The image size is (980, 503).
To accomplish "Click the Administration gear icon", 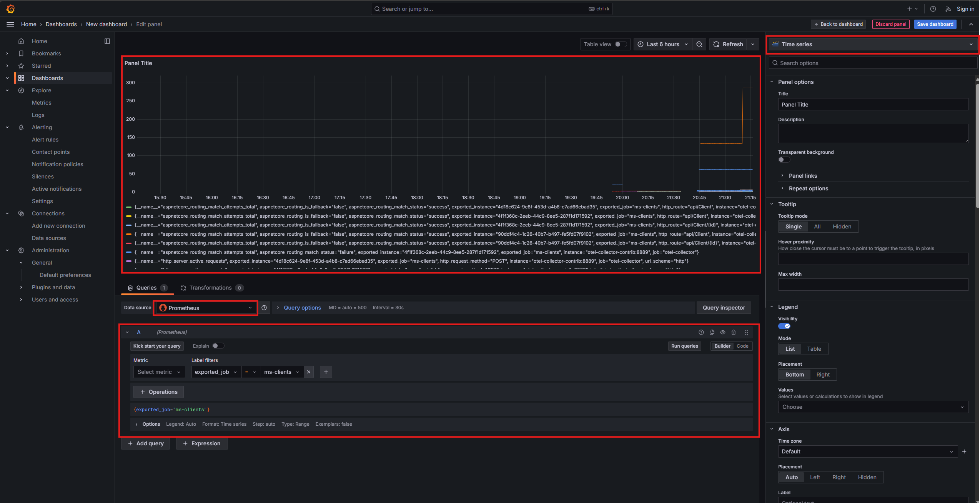I will tap(21, 250).
